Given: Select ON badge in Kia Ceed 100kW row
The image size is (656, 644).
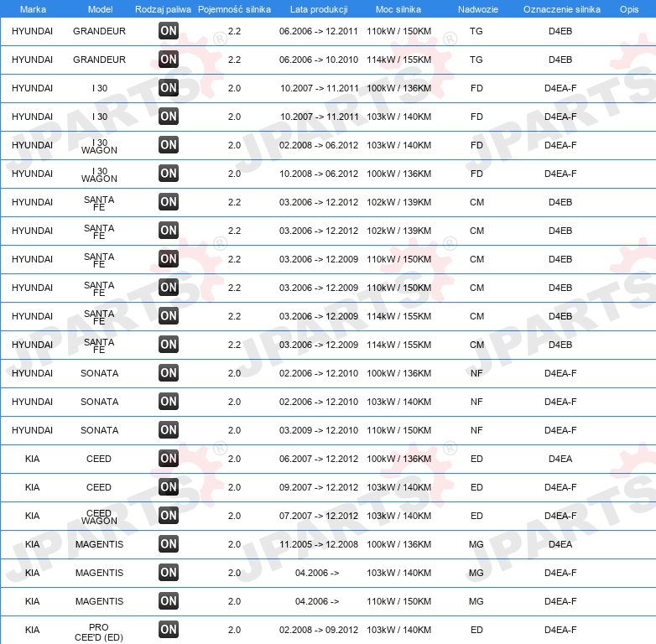Looking at the screenshot, I should 169,459.
